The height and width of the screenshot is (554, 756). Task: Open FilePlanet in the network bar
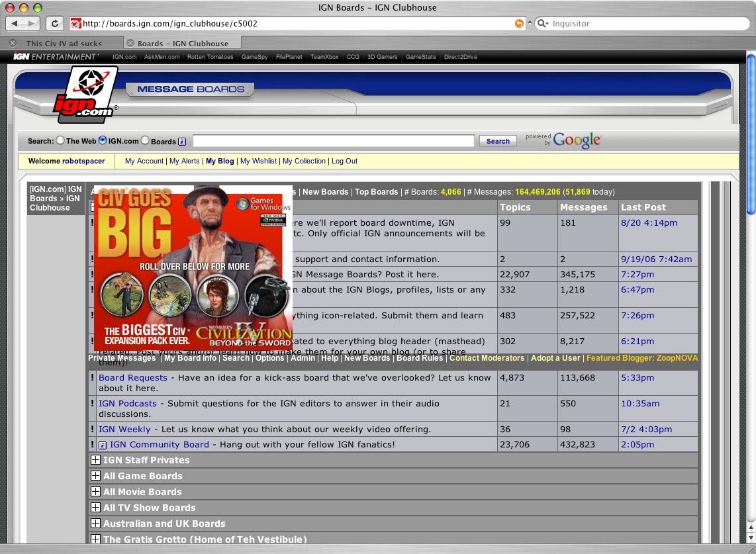[289, 57]
